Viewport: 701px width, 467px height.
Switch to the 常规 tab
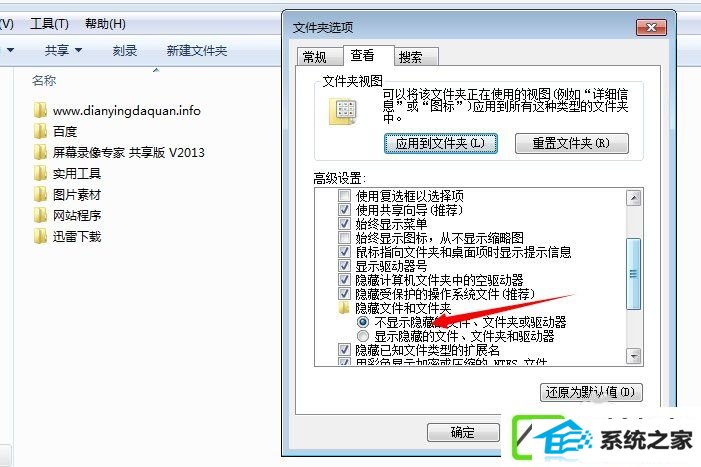315,57
